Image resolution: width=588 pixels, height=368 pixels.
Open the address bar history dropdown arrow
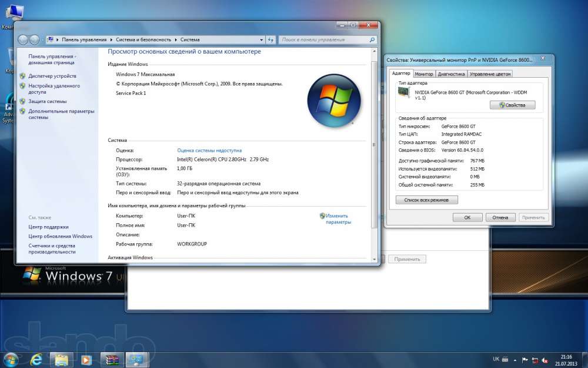tap(262, 39)
